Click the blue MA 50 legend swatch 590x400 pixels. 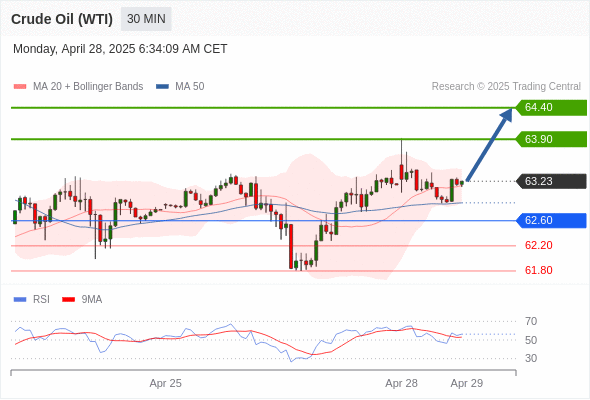tap(162, 87)
